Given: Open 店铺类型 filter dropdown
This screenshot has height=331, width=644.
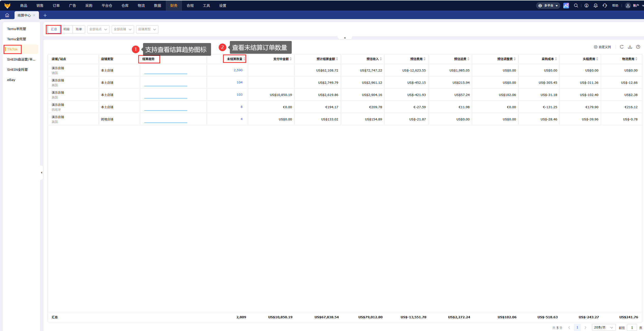Looking at the screenshot, I should [x=147, y=29].
